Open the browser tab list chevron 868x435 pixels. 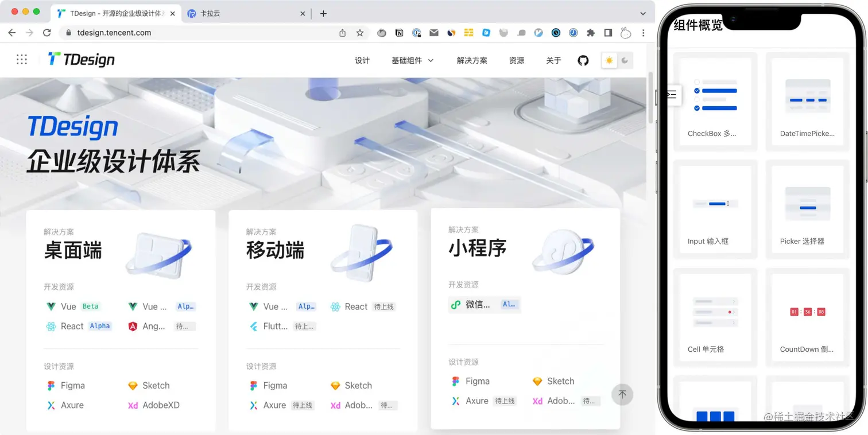(x=642, y=13)
